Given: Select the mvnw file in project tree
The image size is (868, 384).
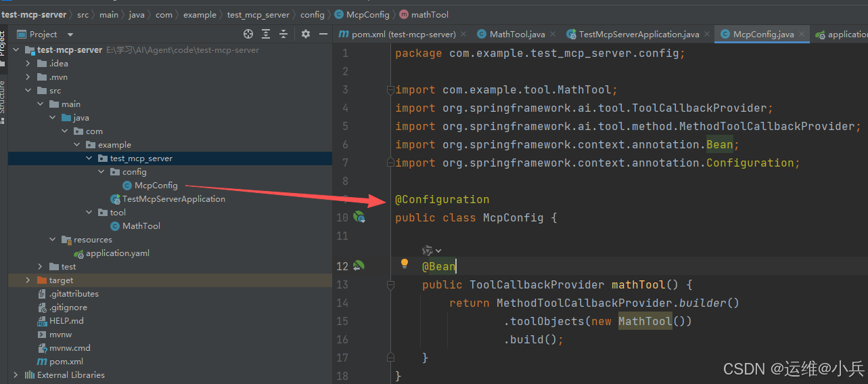Looking at the screenshot, I should click(x=61, y=335).
